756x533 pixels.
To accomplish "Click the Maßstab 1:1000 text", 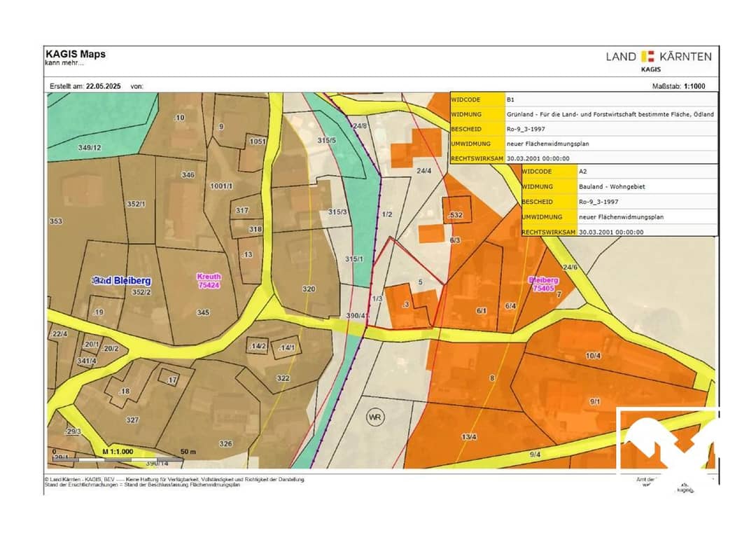I will [678, 86].
